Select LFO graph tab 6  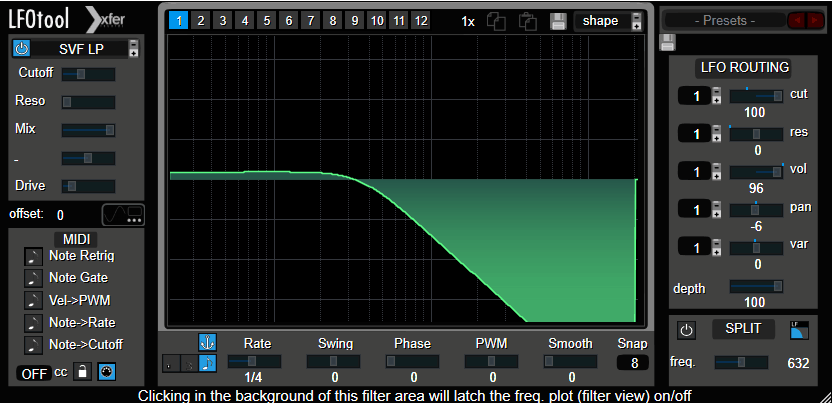289,21
